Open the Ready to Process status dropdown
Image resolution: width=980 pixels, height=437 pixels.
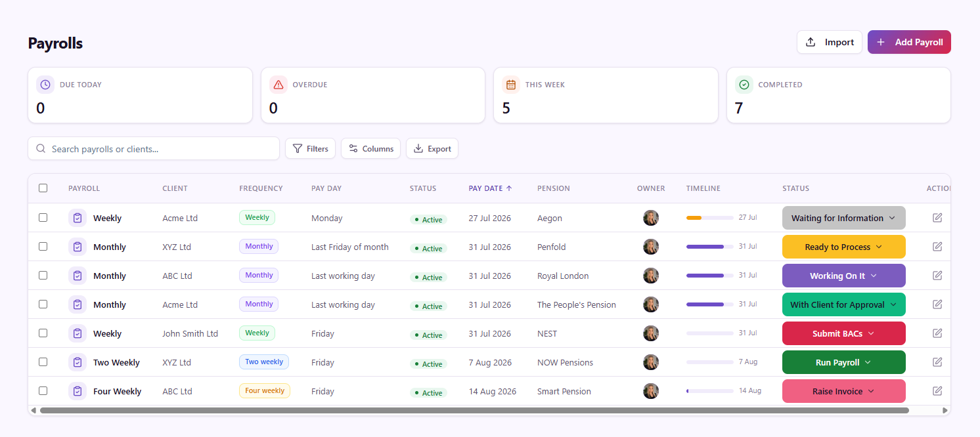click(x=843, y=247)
